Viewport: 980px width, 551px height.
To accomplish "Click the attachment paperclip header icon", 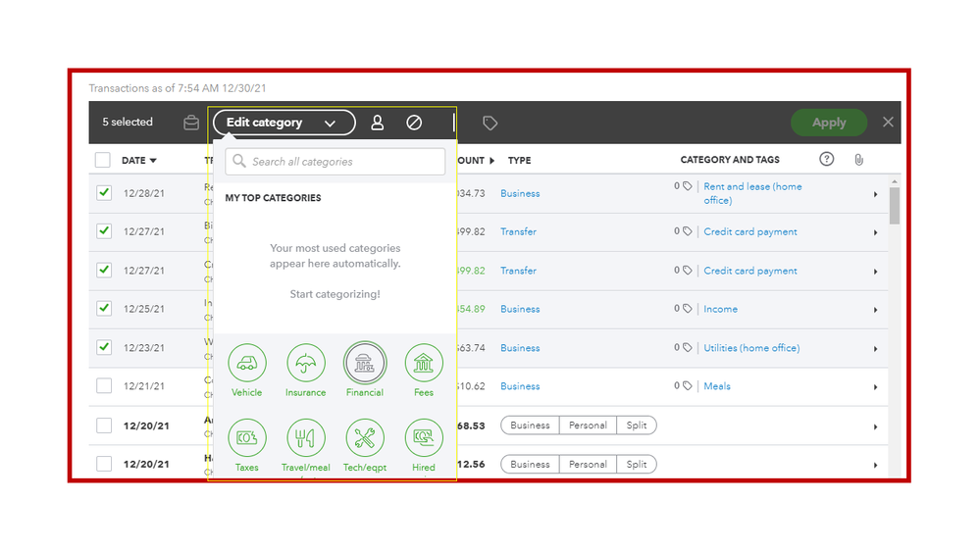I will pyautogui.click(x=858, y=160).
